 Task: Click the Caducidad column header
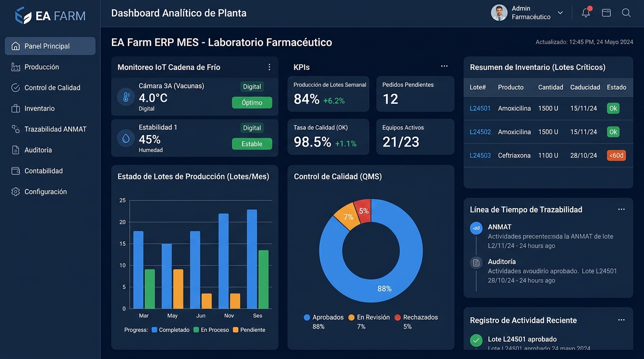(x=585, y=87)
